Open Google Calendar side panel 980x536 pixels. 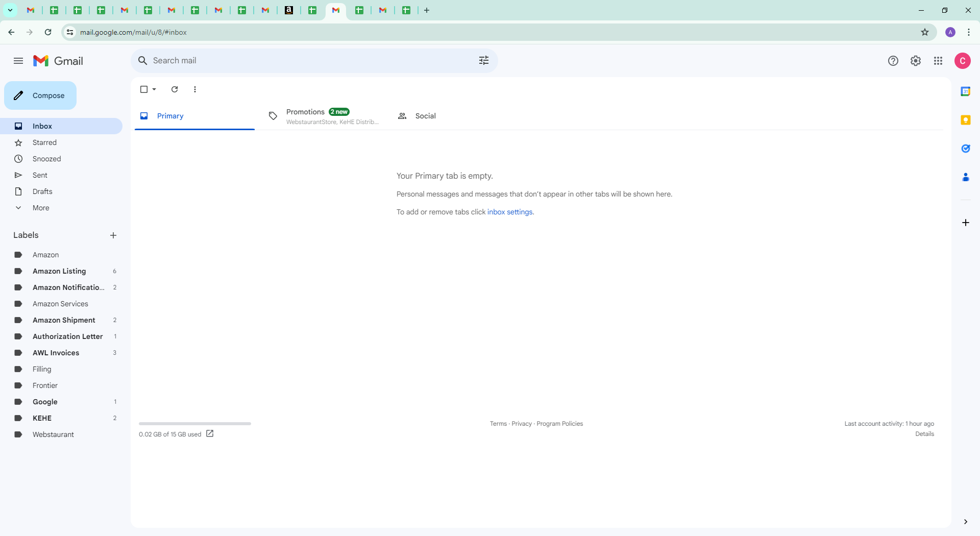pyautogui.click(x=966, y=91)
